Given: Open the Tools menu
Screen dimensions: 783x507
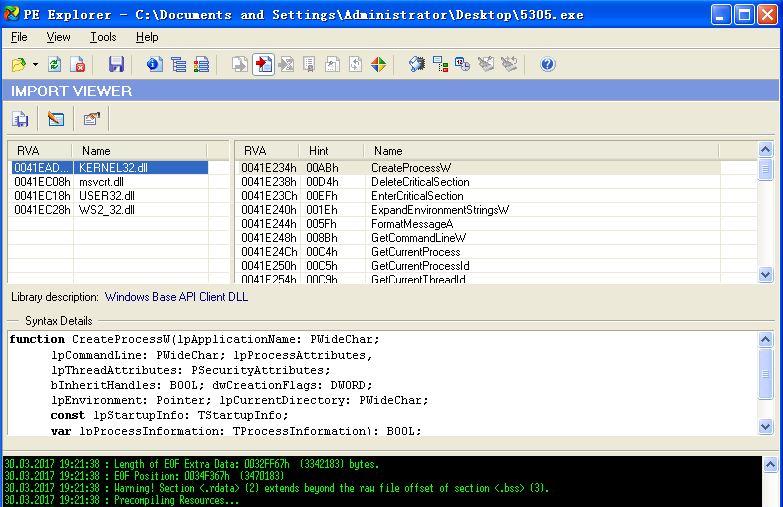Looking at the screenshot, I should pyautogui.click(x=103, y=37).
